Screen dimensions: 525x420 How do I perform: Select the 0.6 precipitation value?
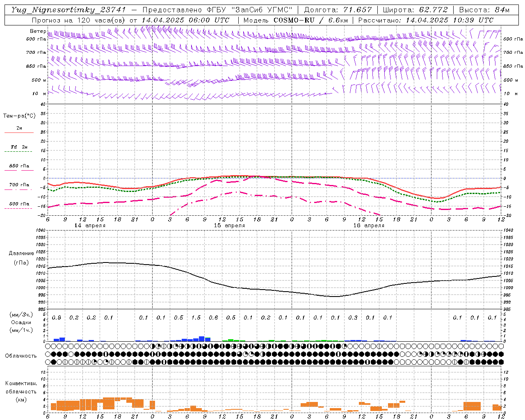[213, 317]
